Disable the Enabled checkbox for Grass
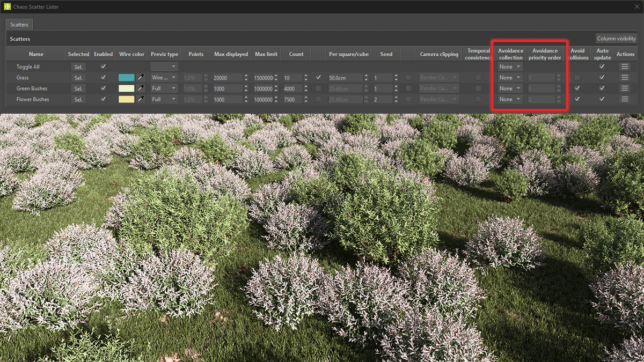The width and height of the screenshot is (644, 362). click(103, 77)
